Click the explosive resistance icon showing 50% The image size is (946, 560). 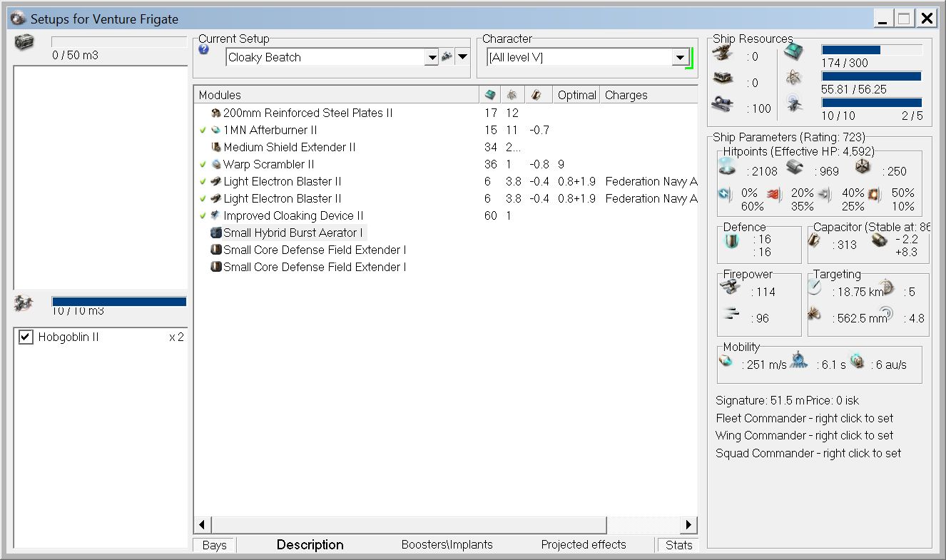point(874,195)
